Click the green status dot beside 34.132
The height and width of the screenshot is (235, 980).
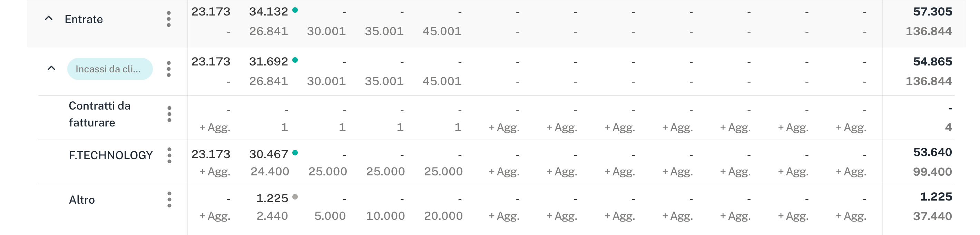295,10
